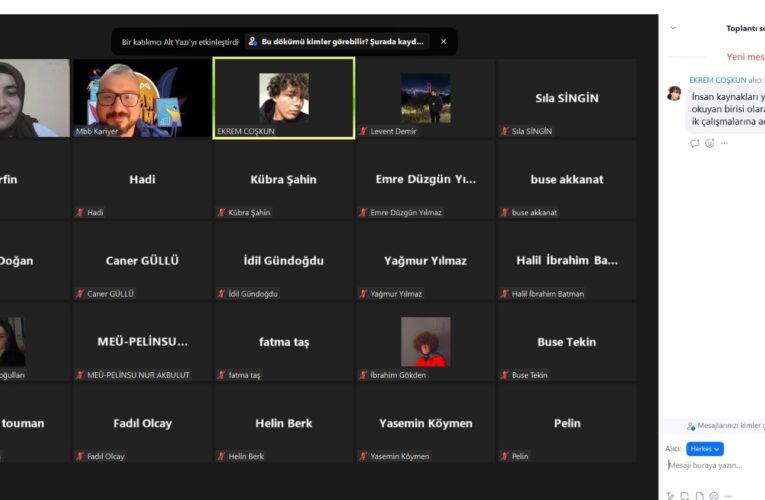Open more options under Ekrem's chat message
The width and height of the screenshot is (765, 500).
[725, 143]
